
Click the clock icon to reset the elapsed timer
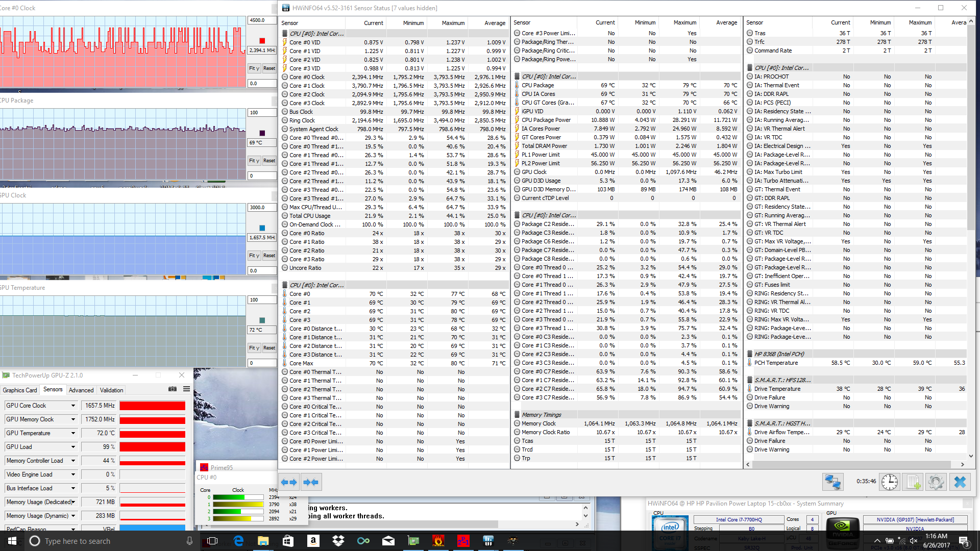[889, 482]
